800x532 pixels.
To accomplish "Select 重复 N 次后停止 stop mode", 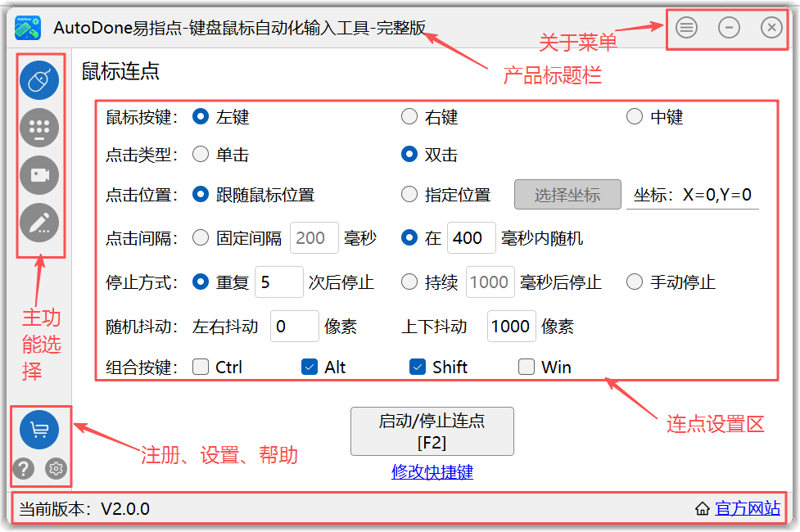I will click(201, 282).
